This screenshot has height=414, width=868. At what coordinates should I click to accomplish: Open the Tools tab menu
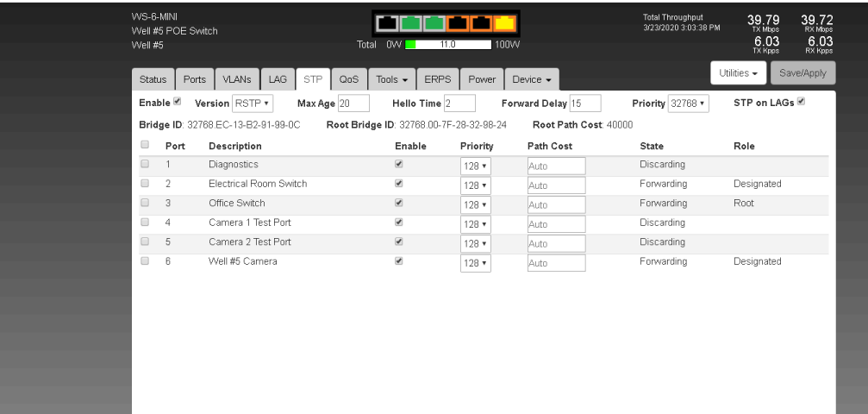pos(391,79)
